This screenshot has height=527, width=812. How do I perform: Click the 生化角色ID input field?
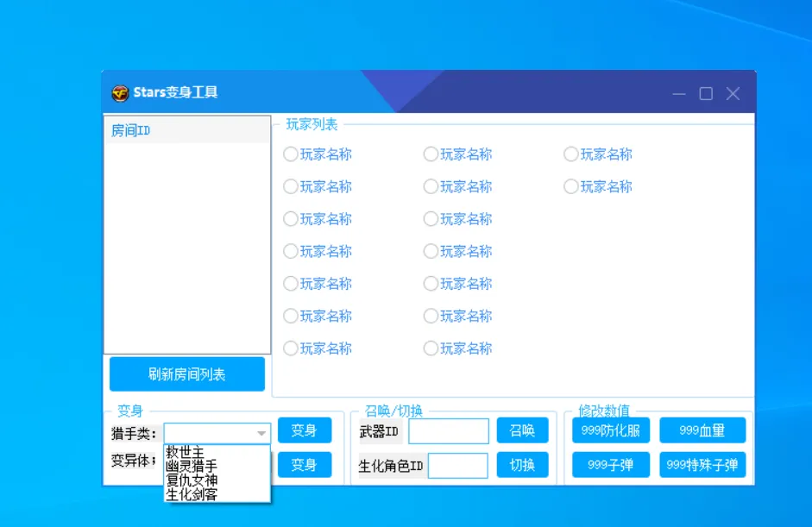(458, 466)
